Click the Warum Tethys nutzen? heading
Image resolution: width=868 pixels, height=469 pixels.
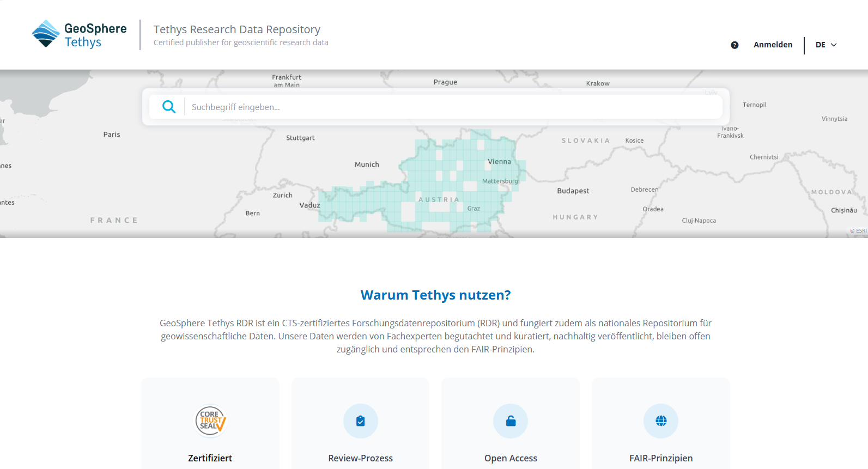(435, 295)
